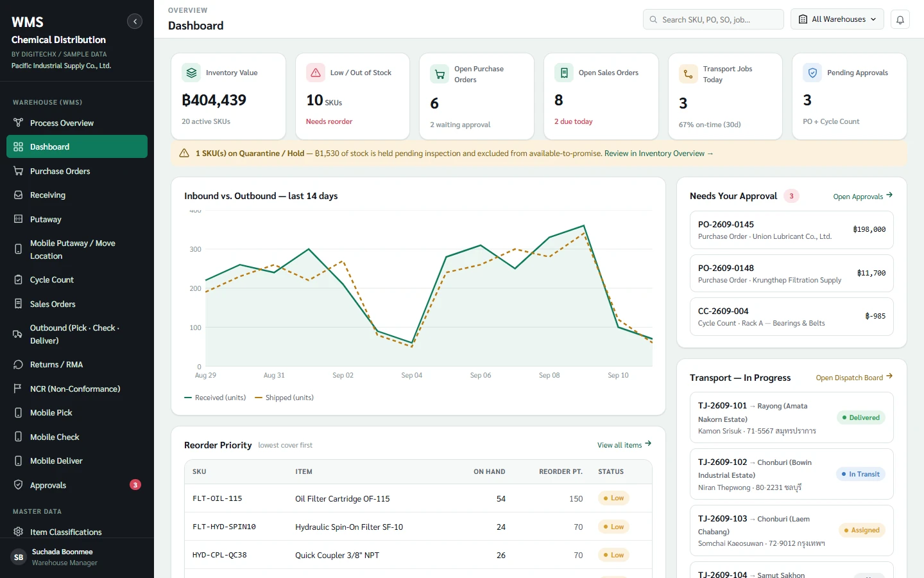Toggle Shipped (units) legend entry

pos(284,398)
